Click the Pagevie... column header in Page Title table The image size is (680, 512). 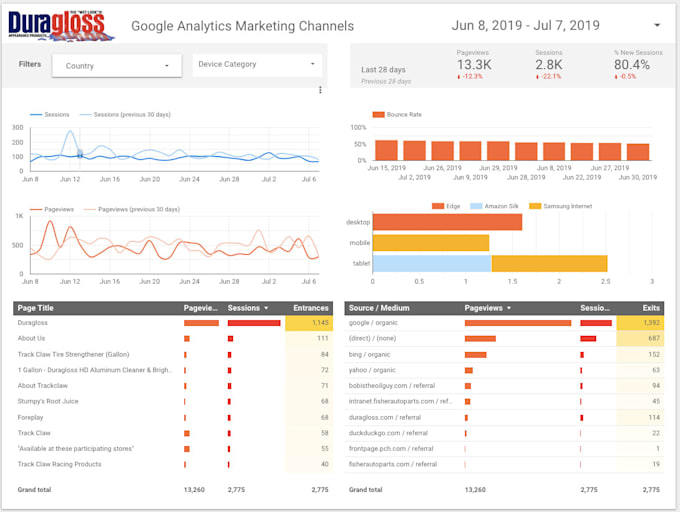tap(201, 308)
